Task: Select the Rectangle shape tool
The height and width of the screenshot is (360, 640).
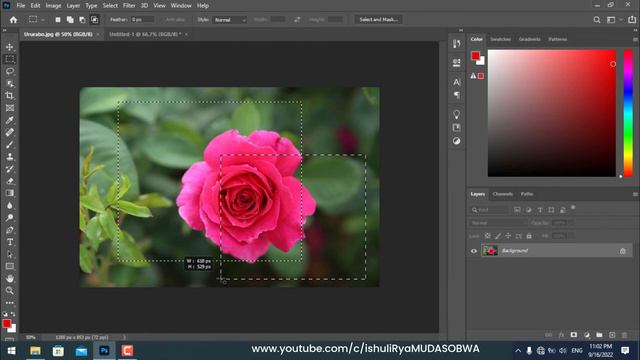Action: pyautogui.click(x=9, y=267)
